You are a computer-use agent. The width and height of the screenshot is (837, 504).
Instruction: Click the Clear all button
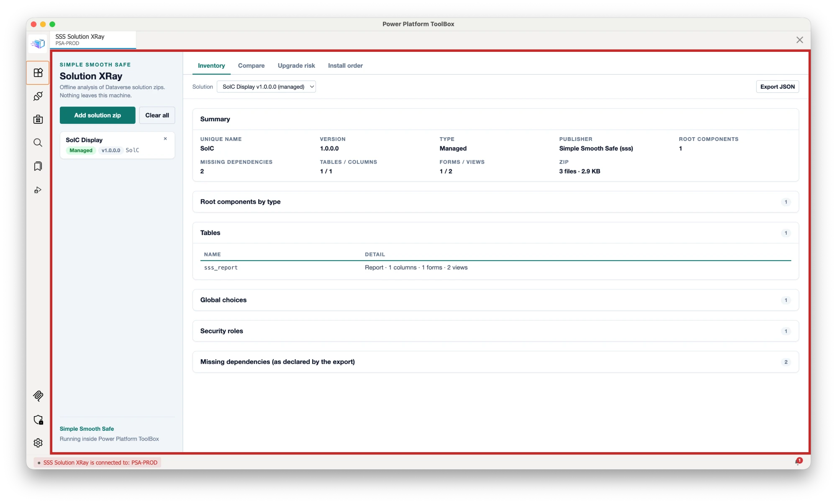pos(157,115)
